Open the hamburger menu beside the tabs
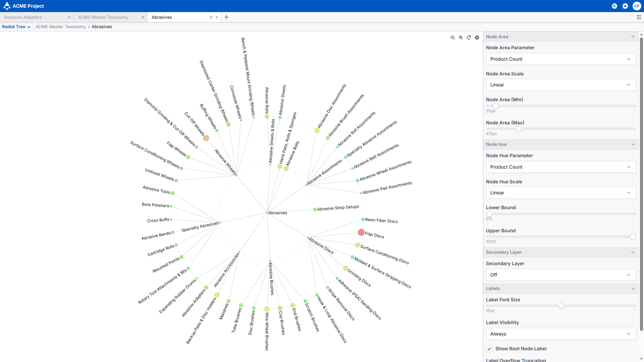This screenshot has width=644, height=362. (639, 17)
